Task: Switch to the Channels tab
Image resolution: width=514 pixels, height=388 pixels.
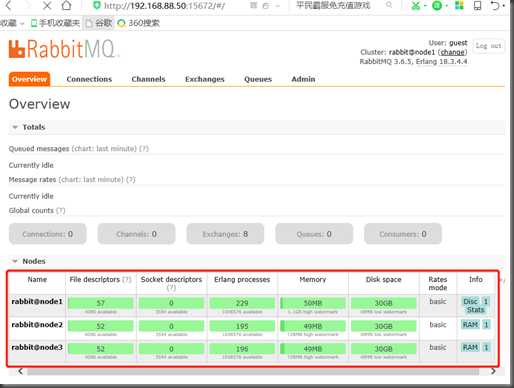Action: point(148,79)
